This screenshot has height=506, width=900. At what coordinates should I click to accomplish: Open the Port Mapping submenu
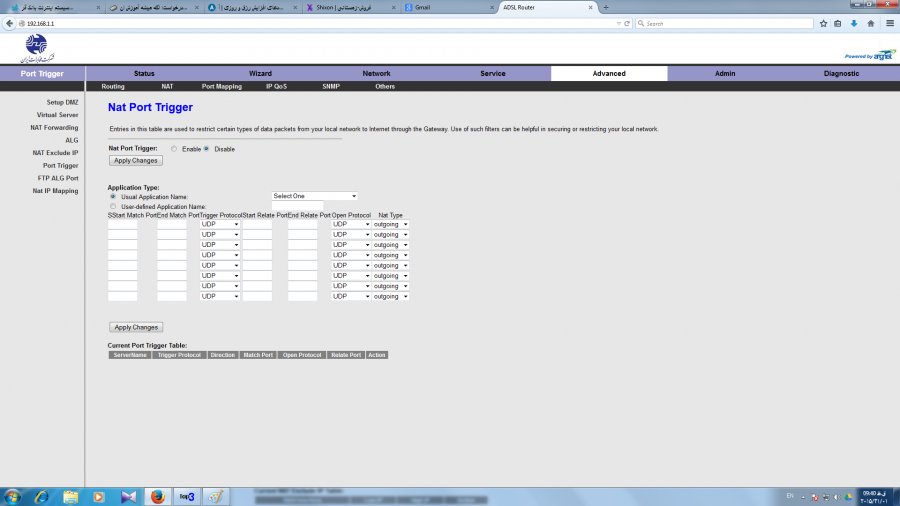(x=222, y=87)
